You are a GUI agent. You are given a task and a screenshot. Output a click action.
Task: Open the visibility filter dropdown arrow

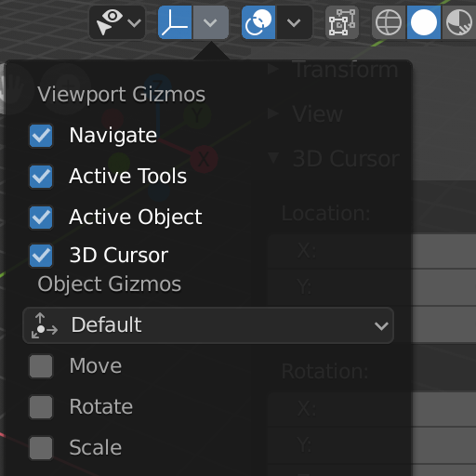click(x=135, y=22)
